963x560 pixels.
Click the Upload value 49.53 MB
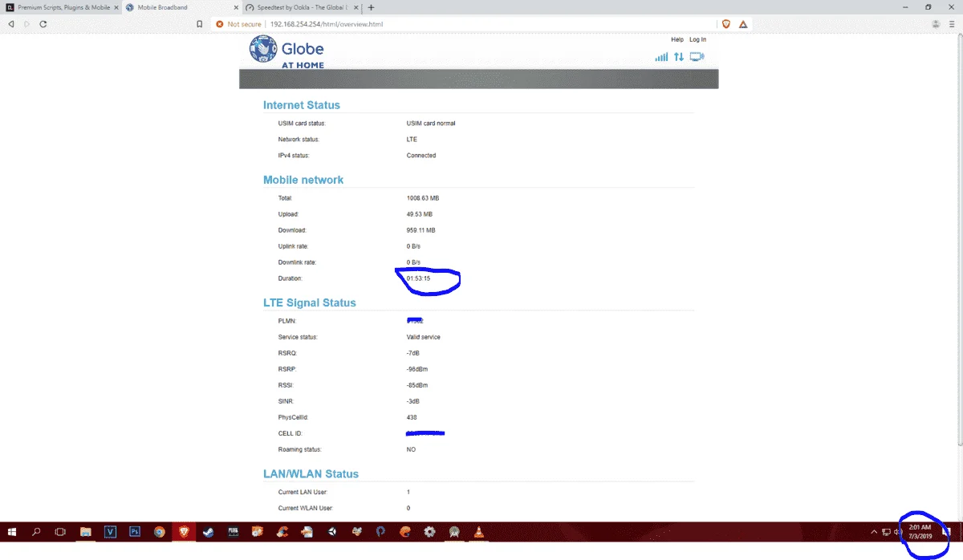[x=420, y=214]
